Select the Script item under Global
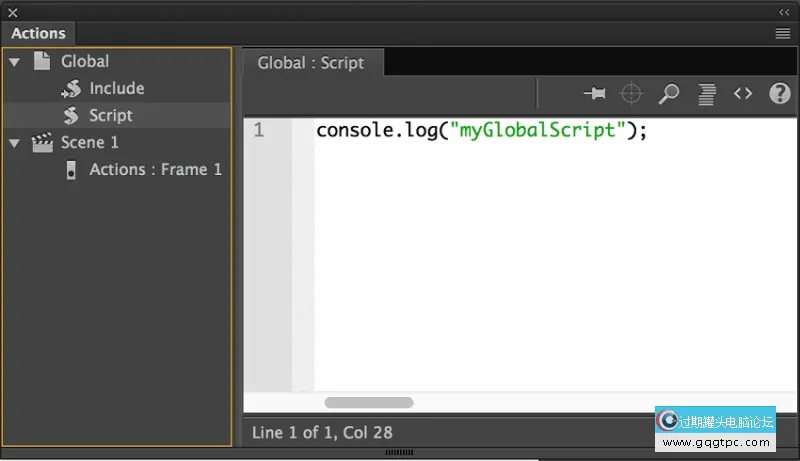Screen dimensions: 800x461 110,115
